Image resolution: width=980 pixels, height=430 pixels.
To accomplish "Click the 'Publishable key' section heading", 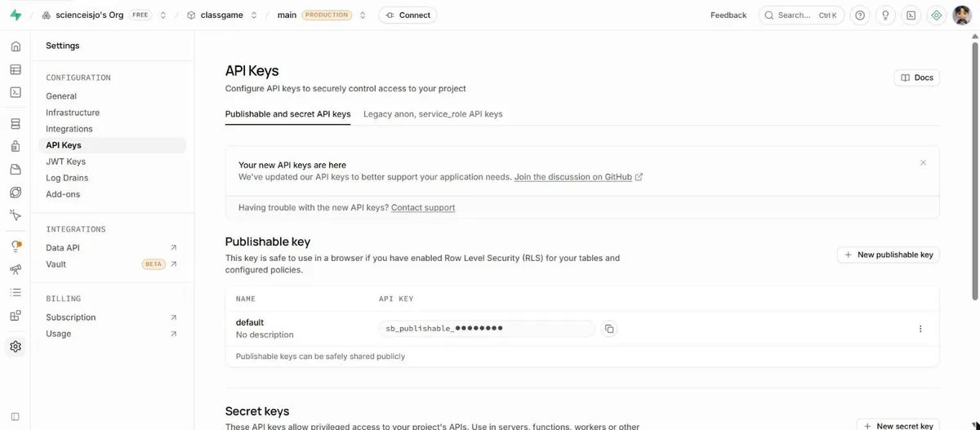I will click(268, 242).
